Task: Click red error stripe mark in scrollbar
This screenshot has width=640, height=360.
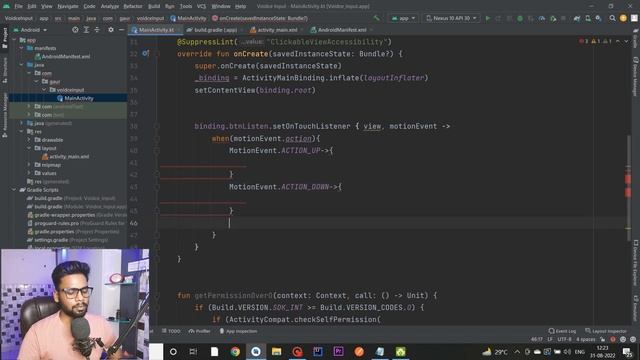Action: click(628, 179)
